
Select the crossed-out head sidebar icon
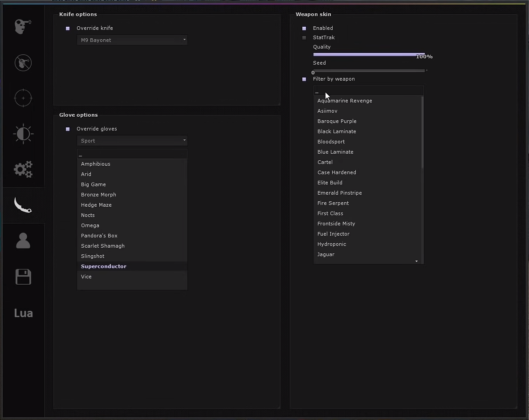[23, 62]
